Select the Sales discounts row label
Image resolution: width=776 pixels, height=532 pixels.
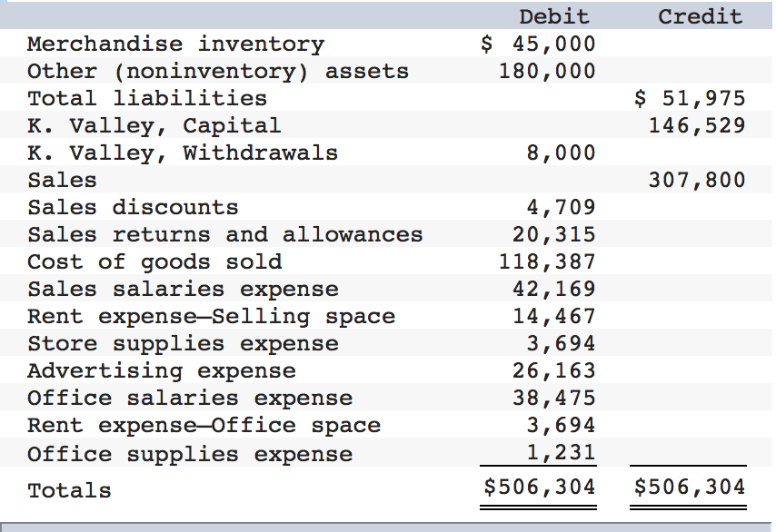[x=133, y=207]
